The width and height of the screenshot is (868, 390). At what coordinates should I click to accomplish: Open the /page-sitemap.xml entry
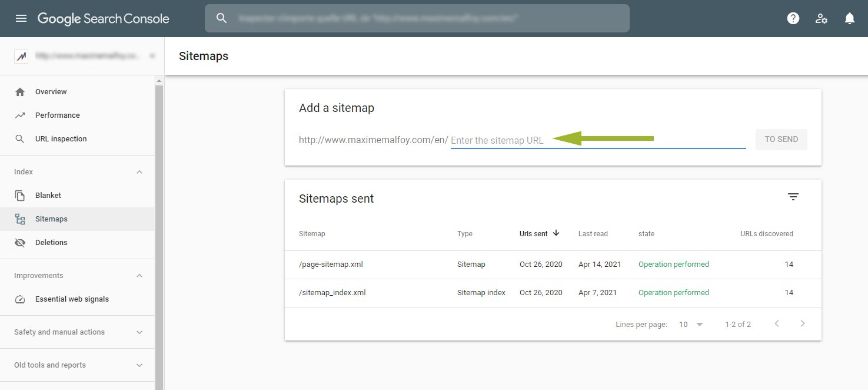pyautogui.click(x=331, y=265)
